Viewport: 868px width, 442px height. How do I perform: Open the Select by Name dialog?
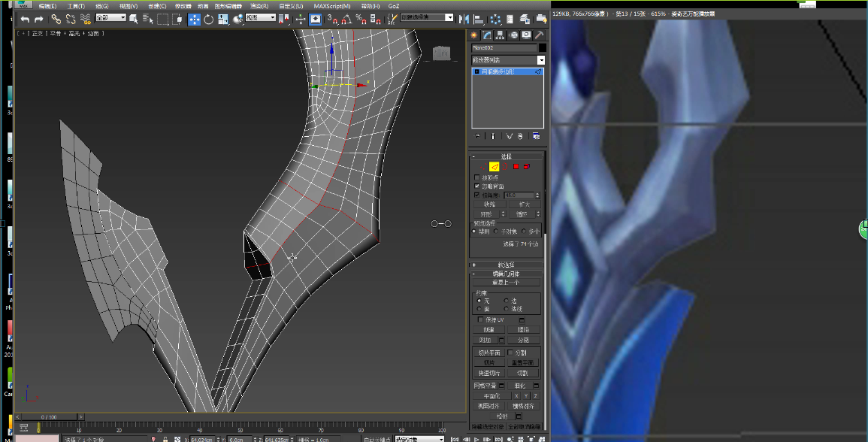[148, 20]
